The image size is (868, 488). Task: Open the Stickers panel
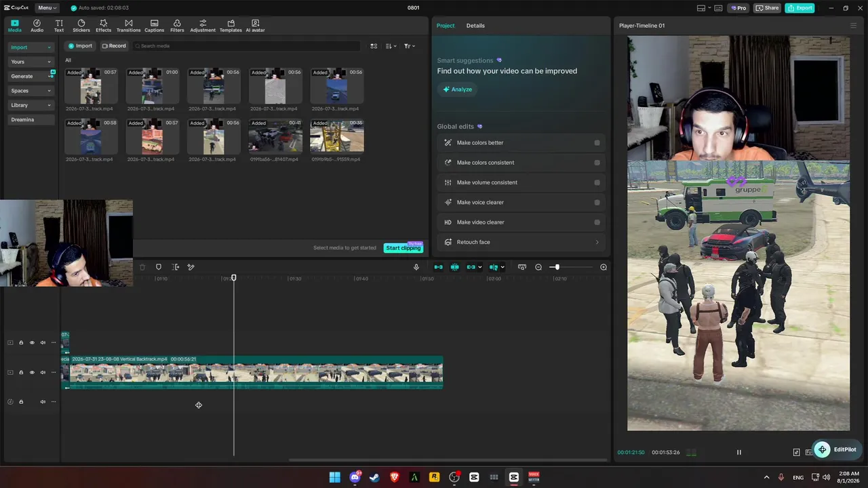(x=81, y=26)
